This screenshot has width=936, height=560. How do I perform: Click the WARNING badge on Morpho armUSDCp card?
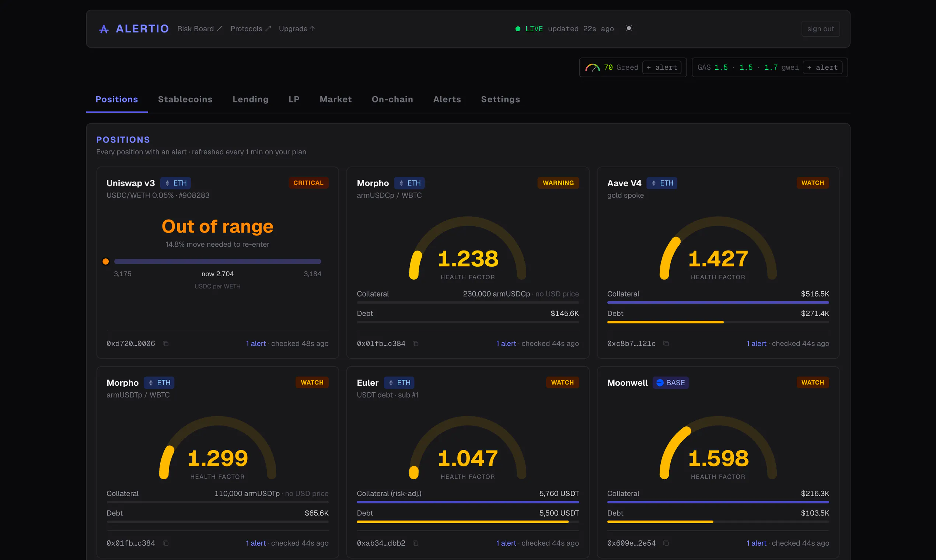point(558,183)
